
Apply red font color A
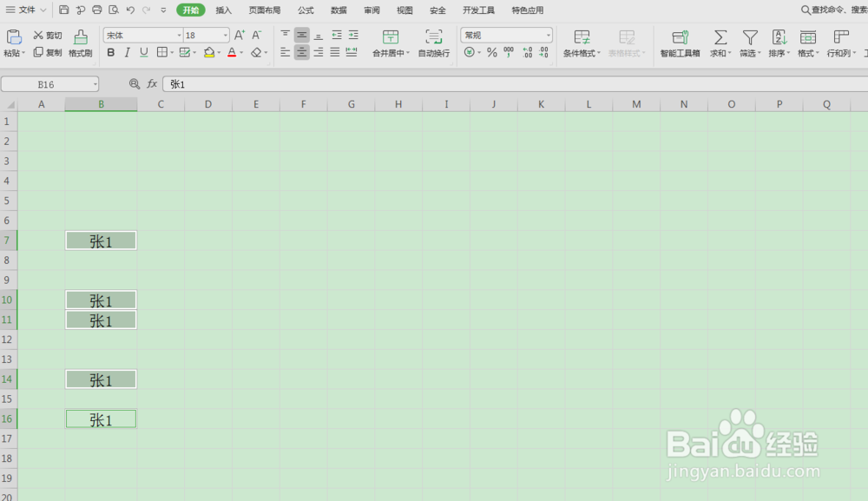click(x=232, y=53)
